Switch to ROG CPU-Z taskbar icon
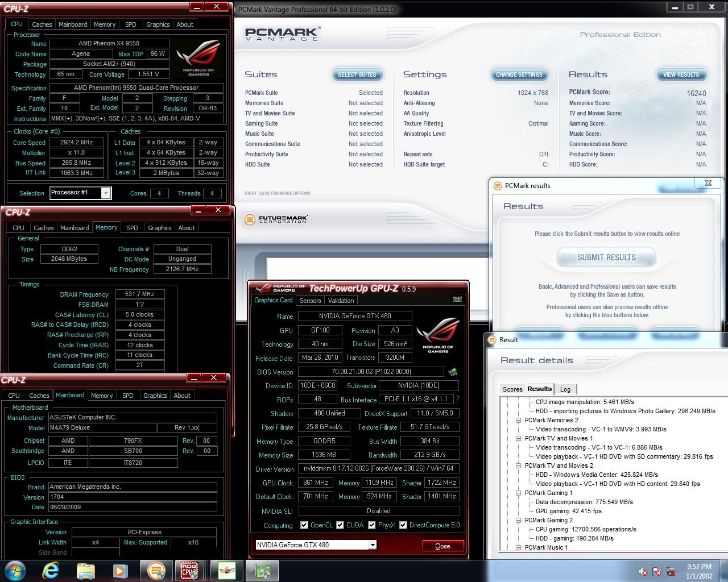The width and height of the screenshot is (728, 582). click(190, 570)
